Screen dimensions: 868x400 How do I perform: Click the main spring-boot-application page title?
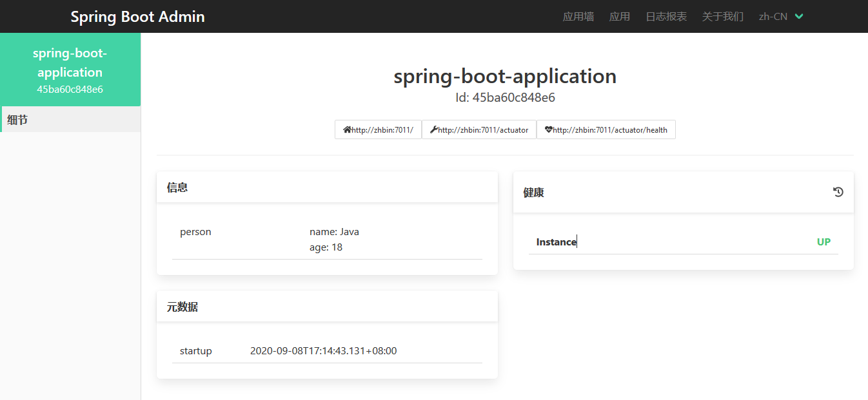pyautogui.click(x=505, y=76)
